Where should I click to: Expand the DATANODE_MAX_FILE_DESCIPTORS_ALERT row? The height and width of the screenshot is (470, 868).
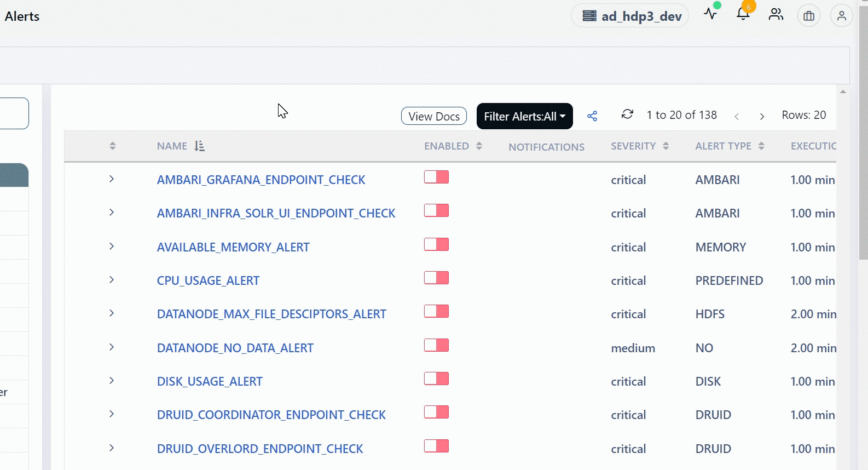112,313
